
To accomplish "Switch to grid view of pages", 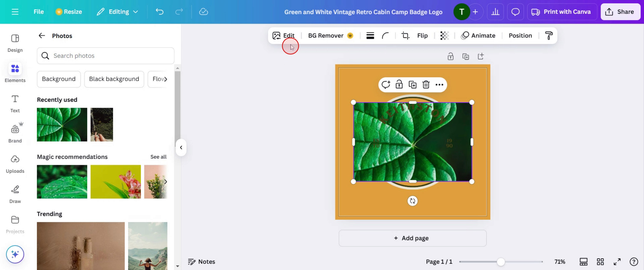I will point(600,262).
